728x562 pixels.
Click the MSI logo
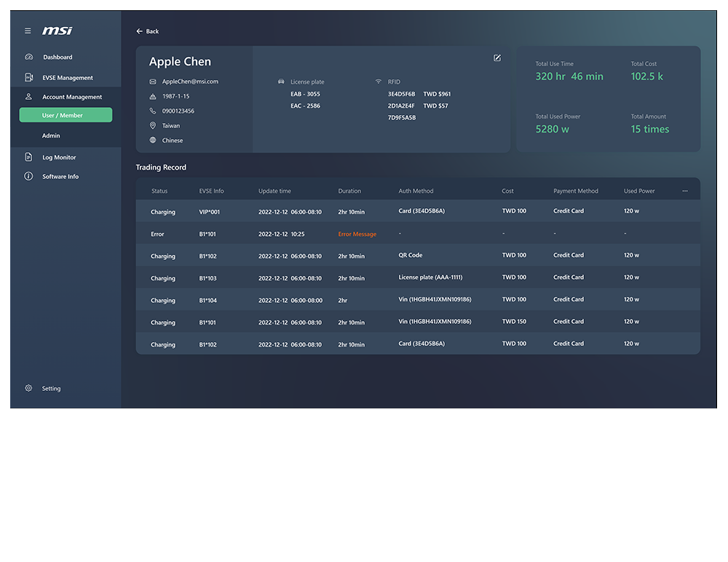point(57,31)
